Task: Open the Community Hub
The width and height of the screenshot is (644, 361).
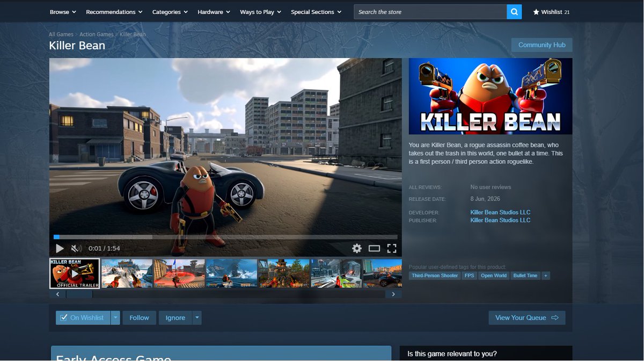Action: click(x=542, y=45)
